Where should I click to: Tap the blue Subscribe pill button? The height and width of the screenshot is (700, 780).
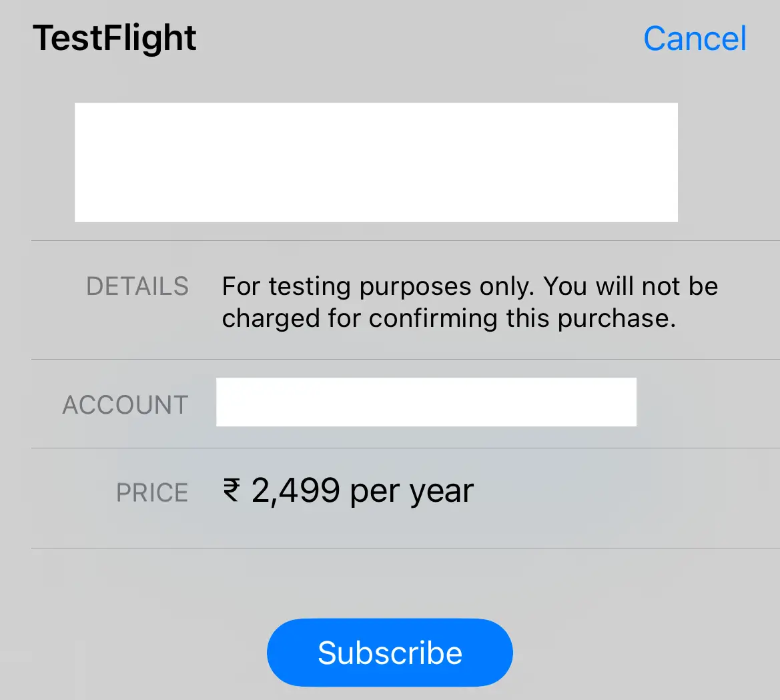(389, 652)
